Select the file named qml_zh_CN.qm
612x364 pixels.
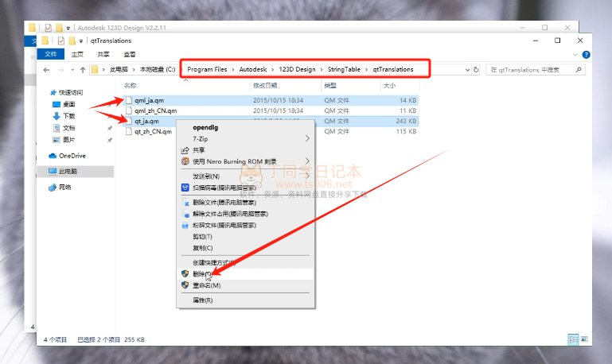click(x=156, y=110)
